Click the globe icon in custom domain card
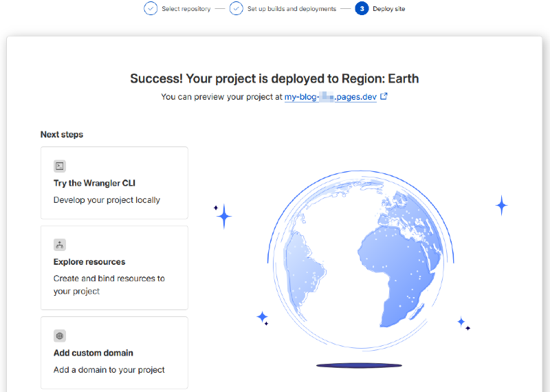The image size is (550, 392). pos(60,336)
